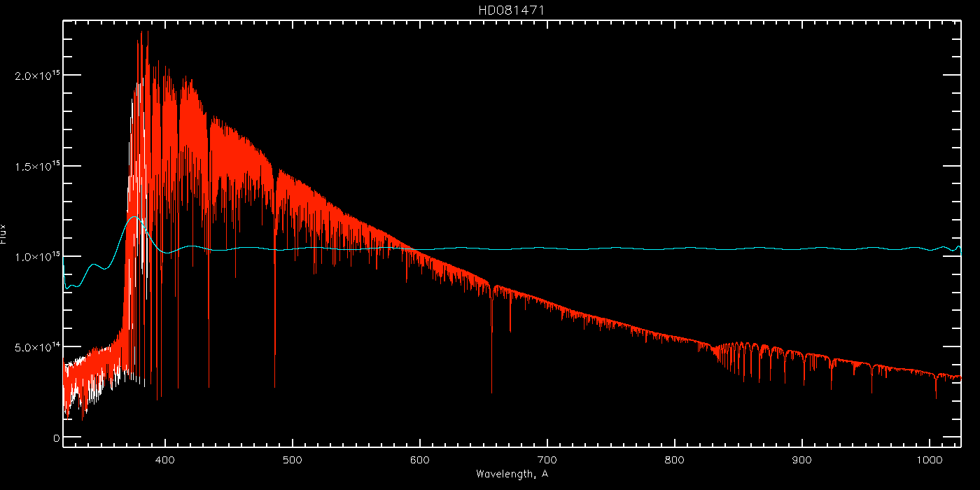Click the x-axis tick label 900

(x=802, y=460)
